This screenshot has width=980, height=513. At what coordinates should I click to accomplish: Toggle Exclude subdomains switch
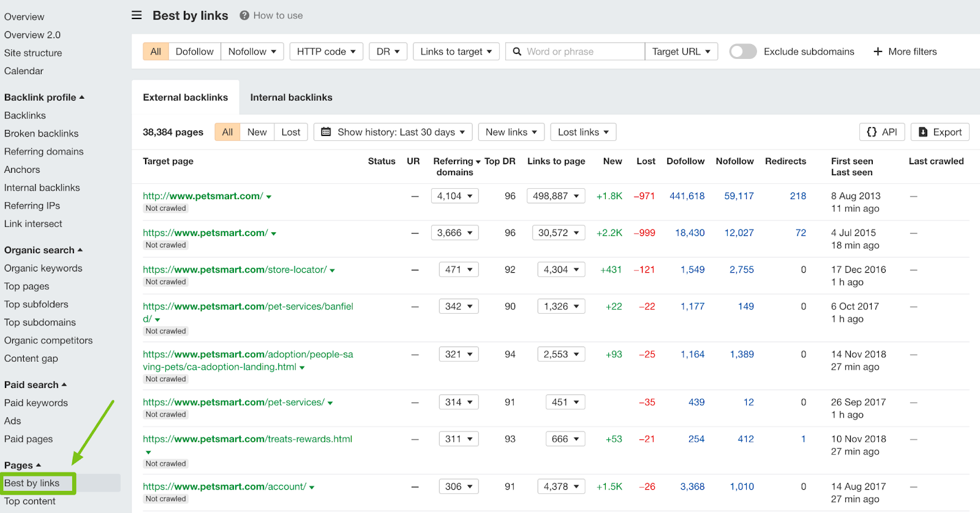coord(743,51)
